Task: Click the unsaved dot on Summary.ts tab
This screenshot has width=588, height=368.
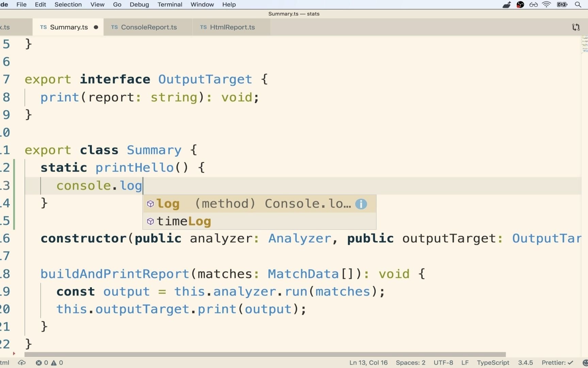Action: point(96,27)
